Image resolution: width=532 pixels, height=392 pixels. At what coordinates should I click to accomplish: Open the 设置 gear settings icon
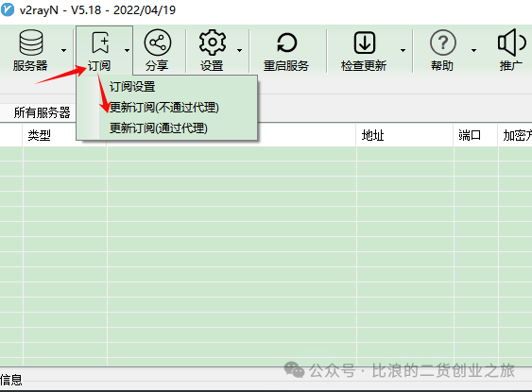click(x=213, y=43)
